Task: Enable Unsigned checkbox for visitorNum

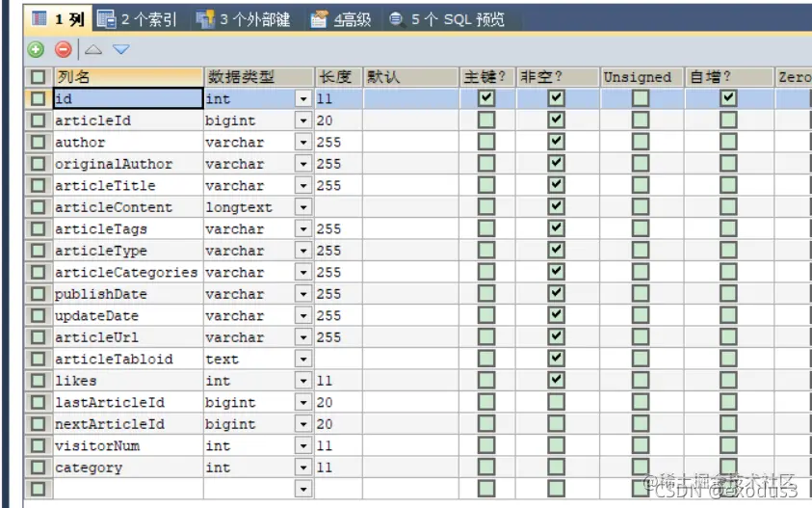Action: click(x=641, y=445)
